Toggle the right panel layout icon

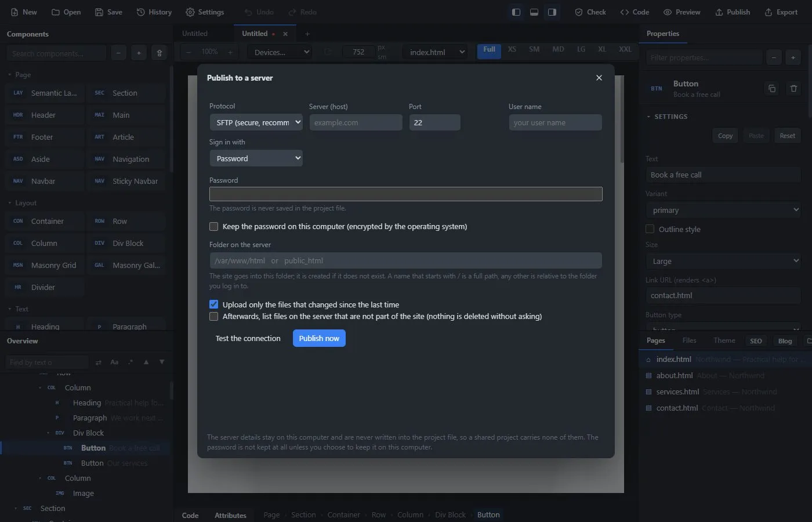pyautogui.click(x=552, y=12)
